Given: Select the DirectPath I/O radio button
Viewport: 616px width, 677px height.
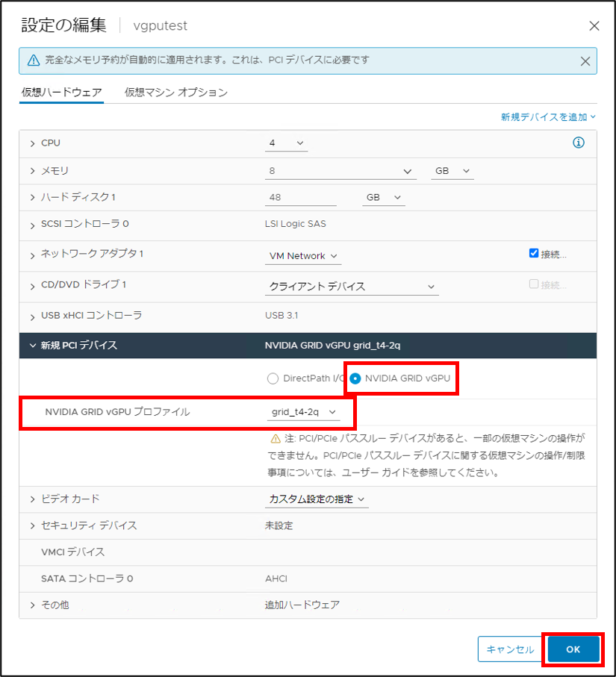Looking at the screenshot, I should [273, 378].
